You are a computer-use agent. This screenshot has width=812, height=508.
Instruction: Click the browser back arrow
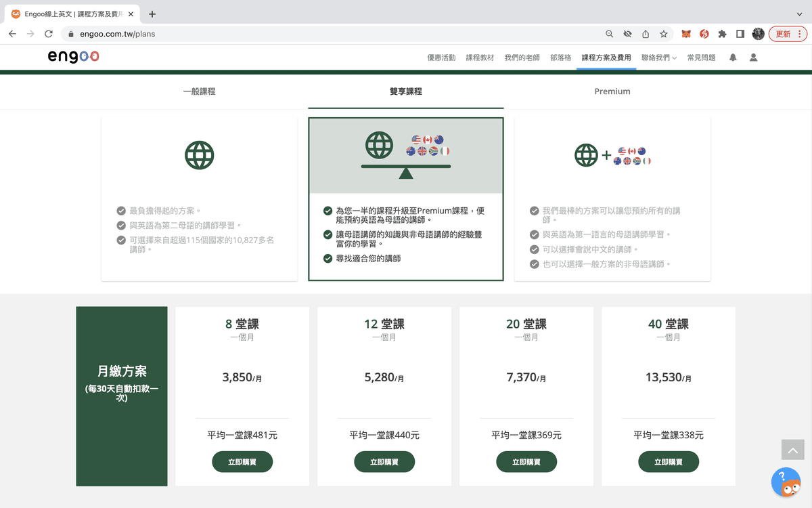pos(12,34)
